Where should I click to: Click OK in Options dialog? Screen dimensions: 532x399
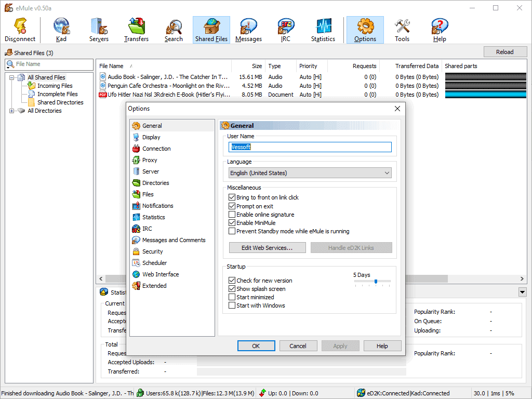point(256,345)
